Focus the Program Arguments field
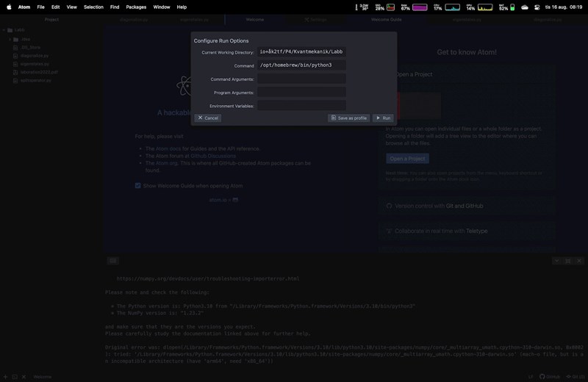 (x=301, y=93)
